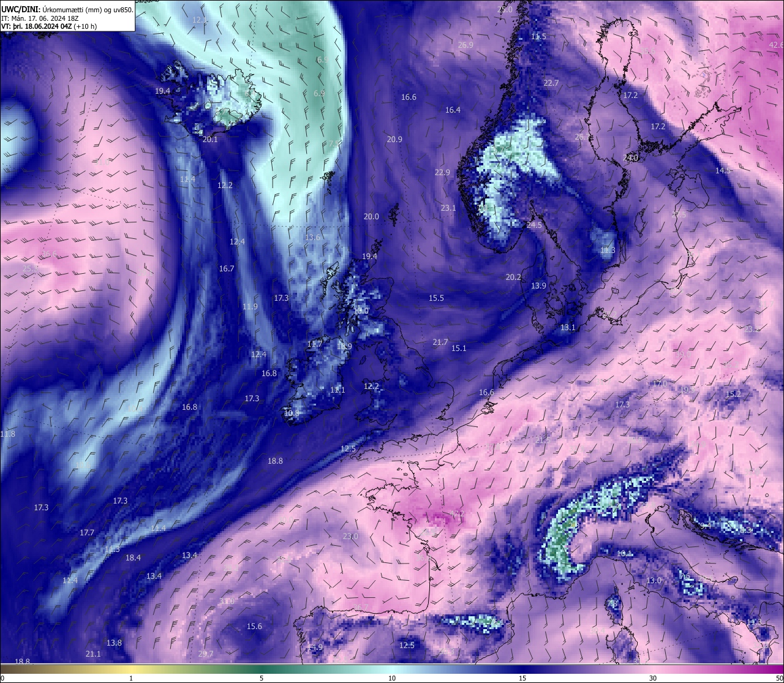The height and width of the screenshot is (683, 784).
Task: Click the 16.4 value in the Norwegian Sea
Action: point(453,110)
